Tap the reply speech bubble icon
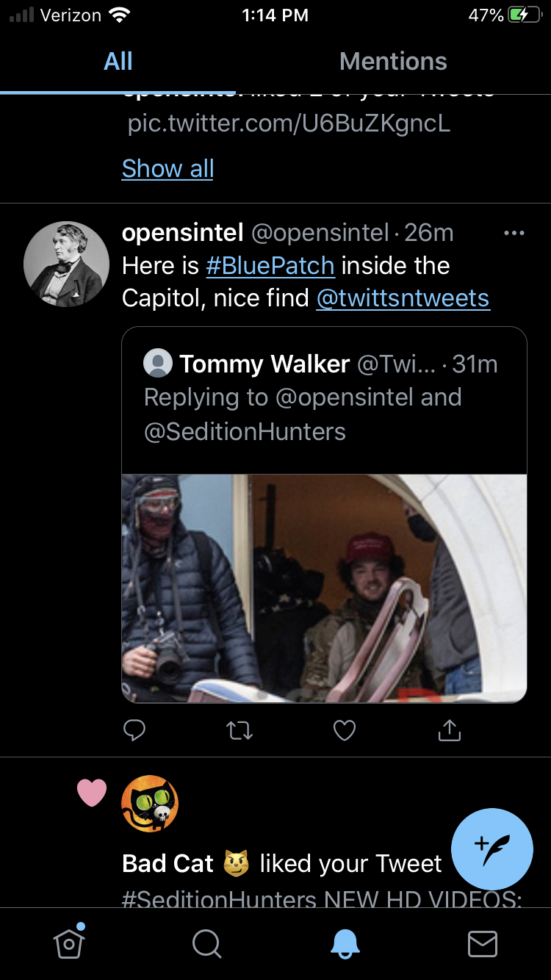 point(134,729)
